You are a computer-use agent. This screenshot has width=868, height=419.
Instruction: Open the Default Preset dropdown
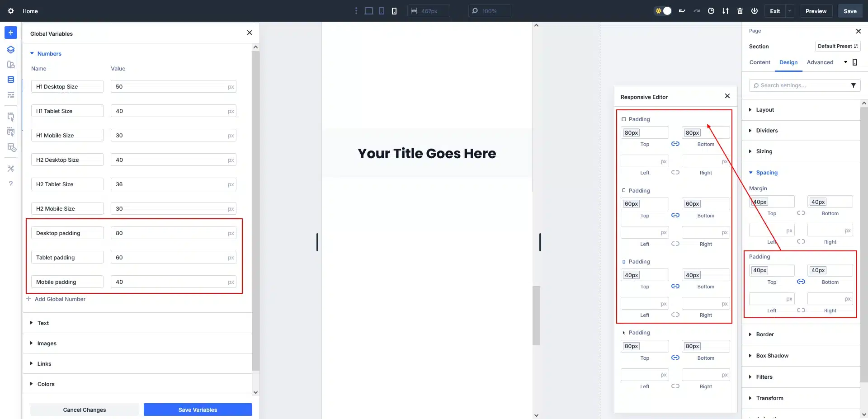[837, 46]
